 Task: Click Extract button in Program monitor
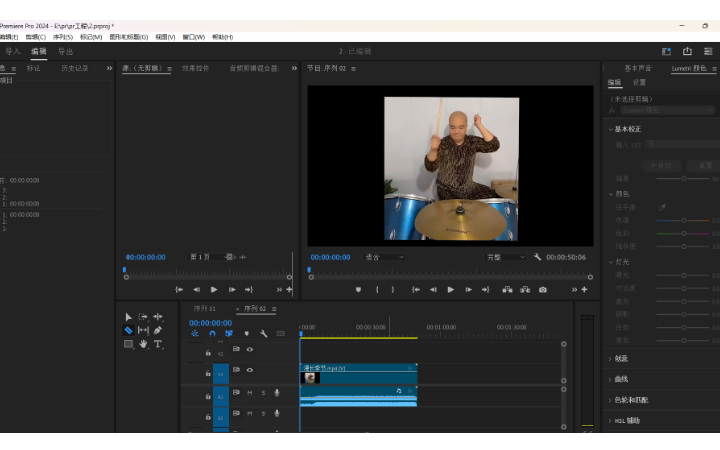(525, 290)
